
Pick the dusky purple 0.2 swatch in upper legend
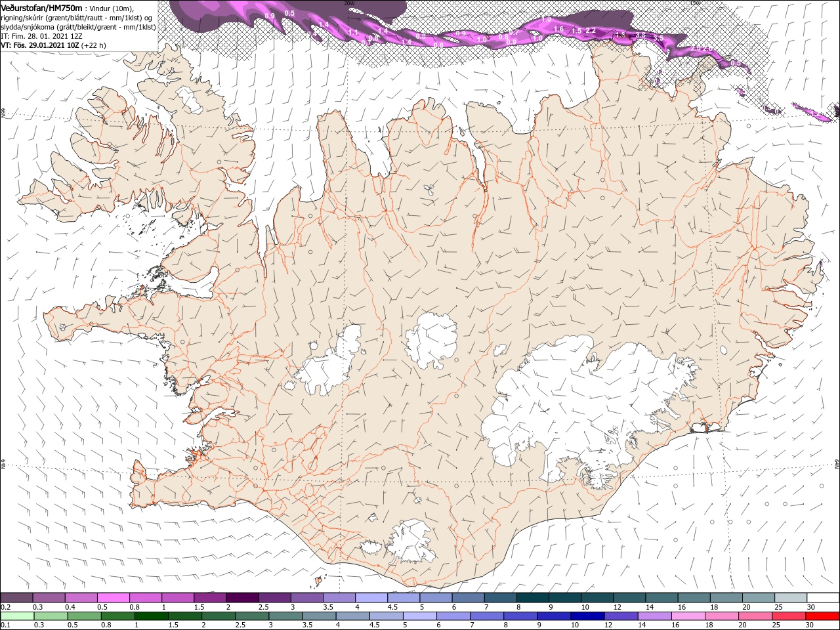coord(17,598)
